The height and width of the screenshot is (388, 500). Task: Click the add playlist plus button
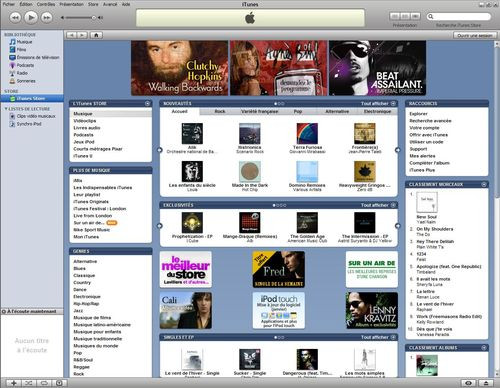pyautogui.click(x=14, y=383)
